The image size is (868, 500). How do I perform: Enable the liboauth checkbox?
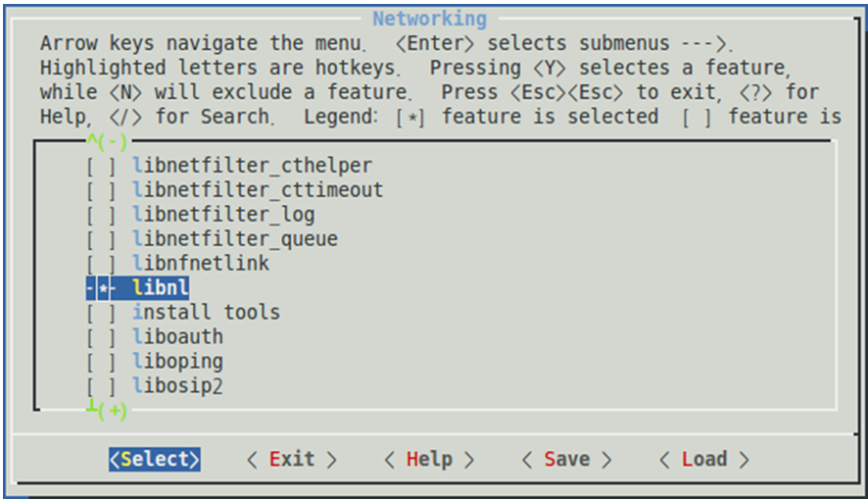100,337
